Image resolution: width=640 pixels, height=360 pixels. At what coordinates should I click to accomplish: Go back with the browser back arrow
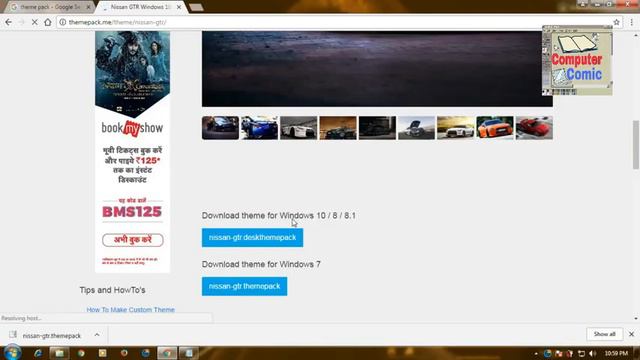(9, 22)
